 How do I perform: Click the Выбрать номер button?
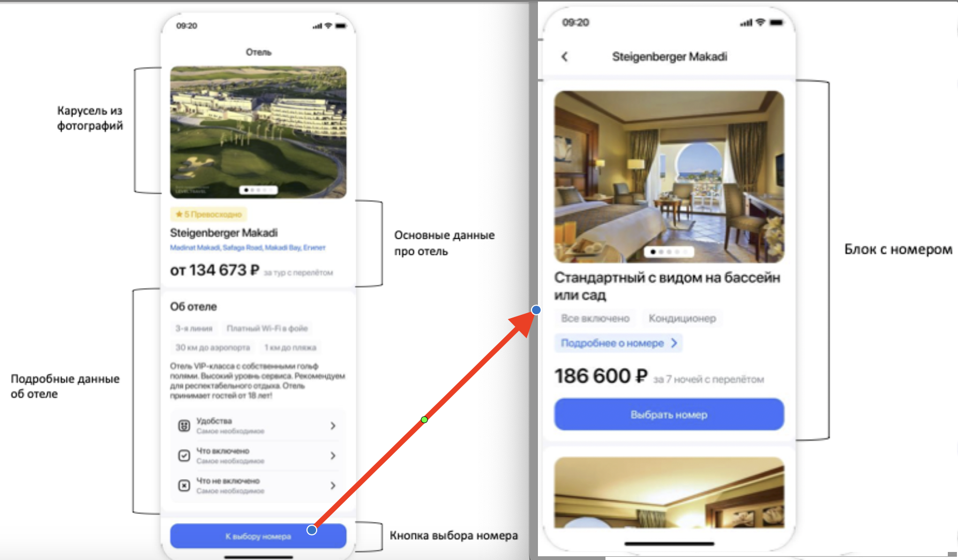point(669,414)
